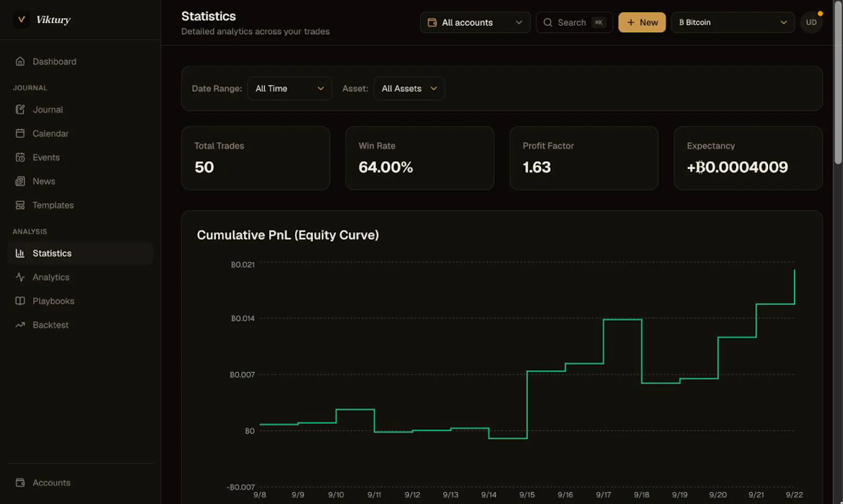
Task: Click the magnifier icon in Search
Action: coord(548,23)
